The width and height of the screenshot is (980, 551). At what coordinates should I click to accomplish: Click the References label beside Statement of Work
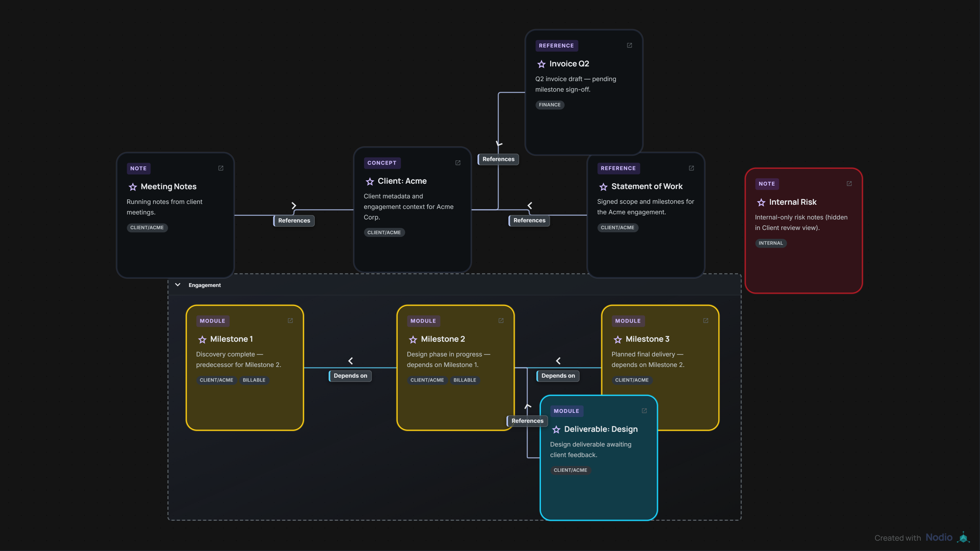click(x=529, y=220)
